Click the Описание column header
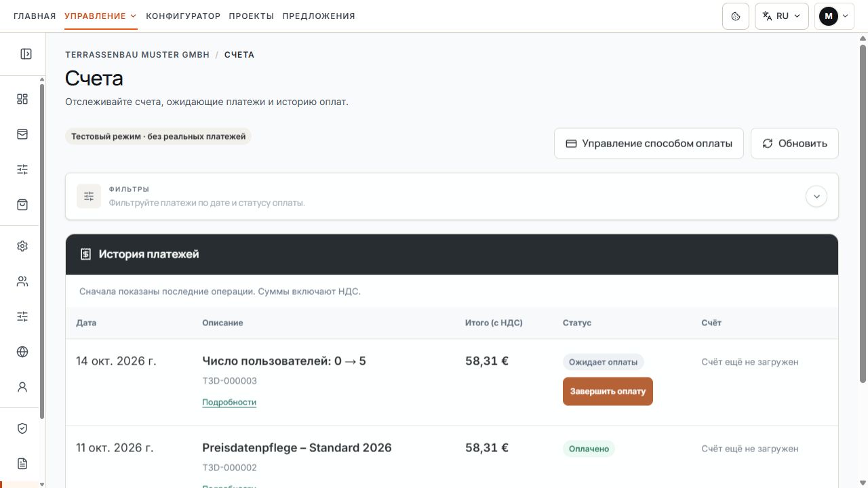The width and height of the screenshot is (868, 488). coord(222,323)
